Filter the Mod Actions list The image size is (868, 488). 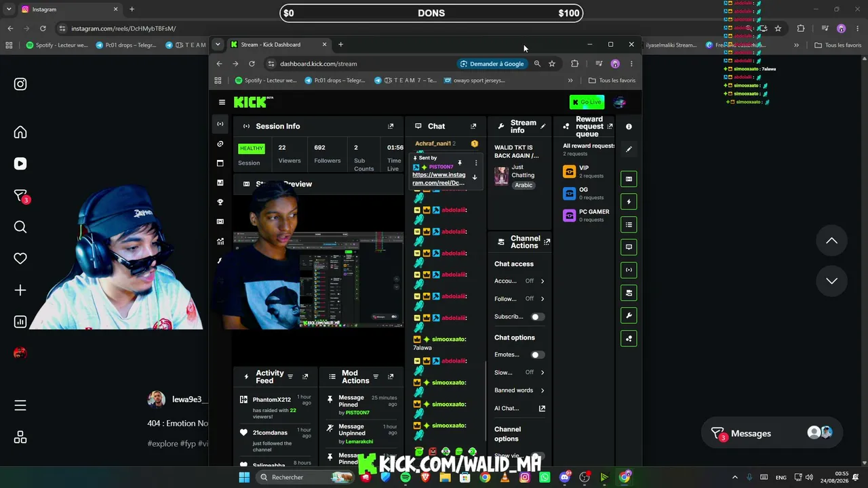pos(376,377)
